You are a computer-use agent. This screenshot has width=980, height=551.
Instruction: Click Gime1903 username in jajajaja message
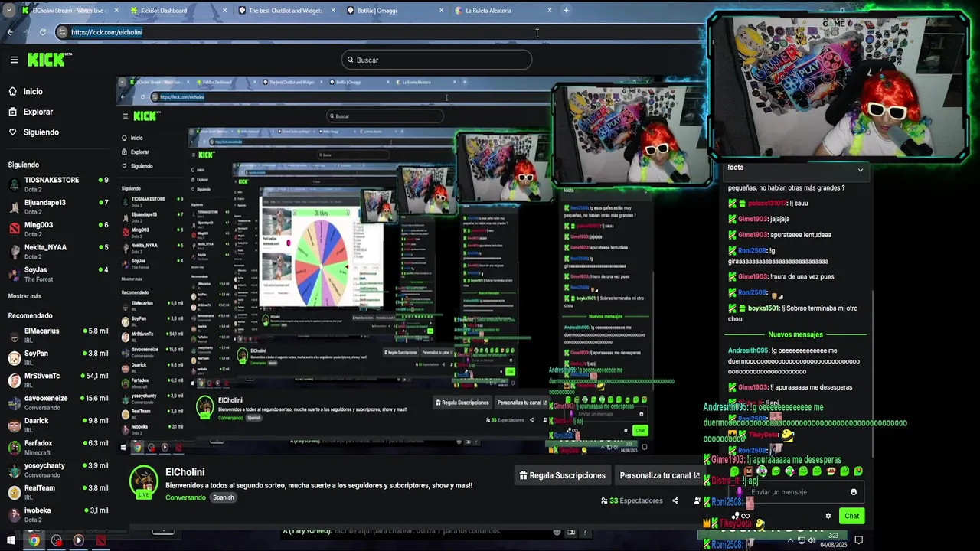753,219
